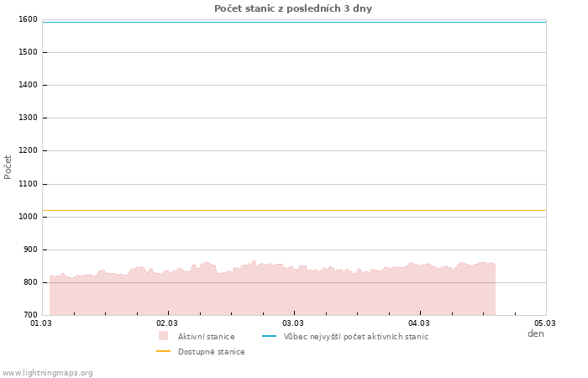The width and height of the screenshot is (588, 378).
Task: Toggle the Aktivní stanice legend label
Action: [206, 337]
